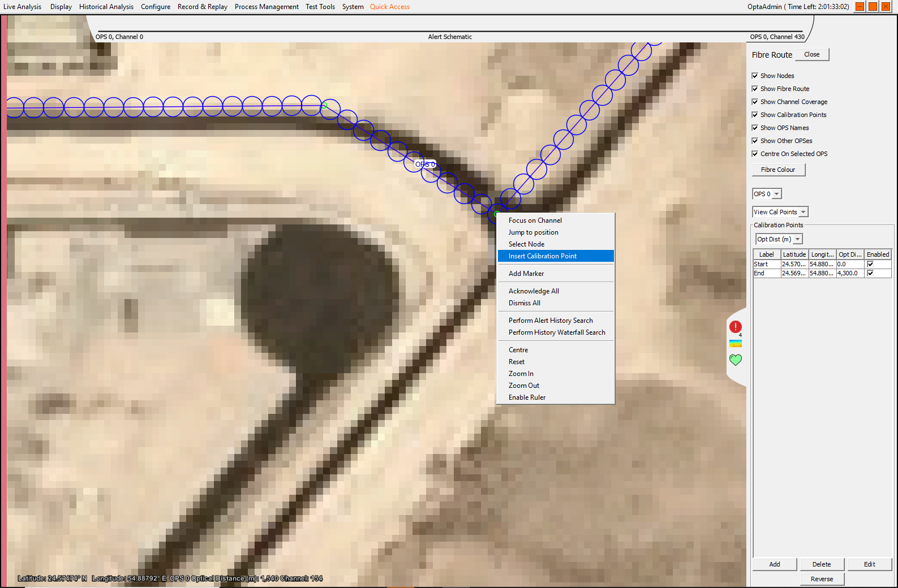Choose Insert Calibration Point from context menu
Screen dimensions: 898x588
click(542, 256)
